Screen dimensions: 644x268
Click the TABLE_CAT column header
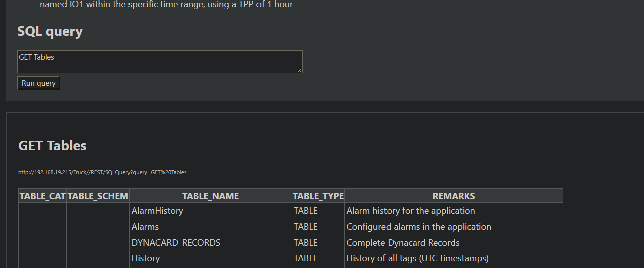(43, 196)
